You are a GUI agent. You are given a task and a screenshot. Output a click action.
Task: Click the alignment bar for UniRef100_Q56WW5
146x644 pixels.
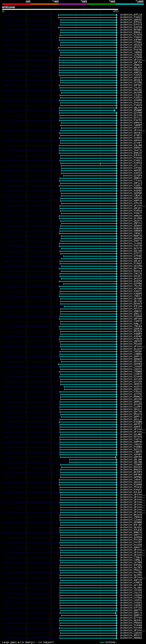87,110
